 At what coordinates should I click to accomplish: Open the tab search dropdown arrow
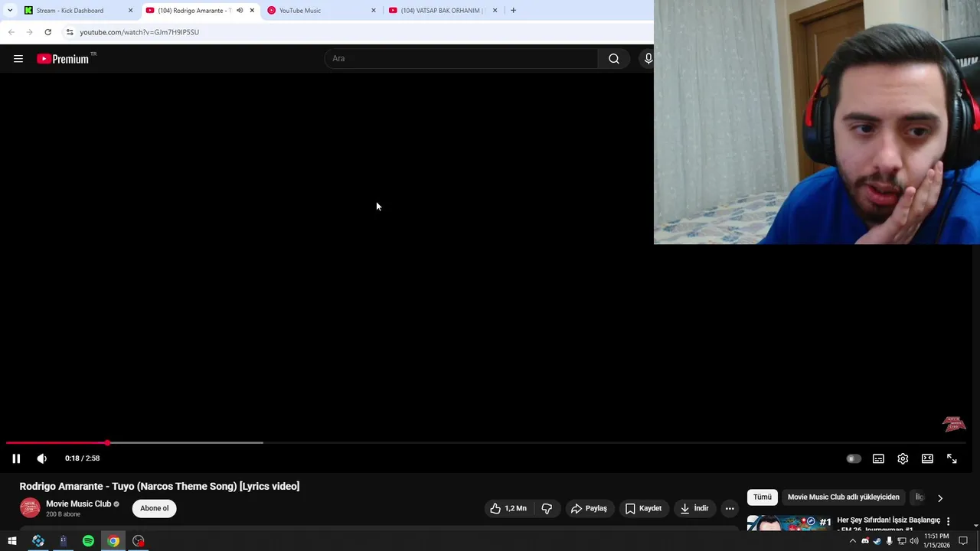pyautogui.click(x=9, y=11)
